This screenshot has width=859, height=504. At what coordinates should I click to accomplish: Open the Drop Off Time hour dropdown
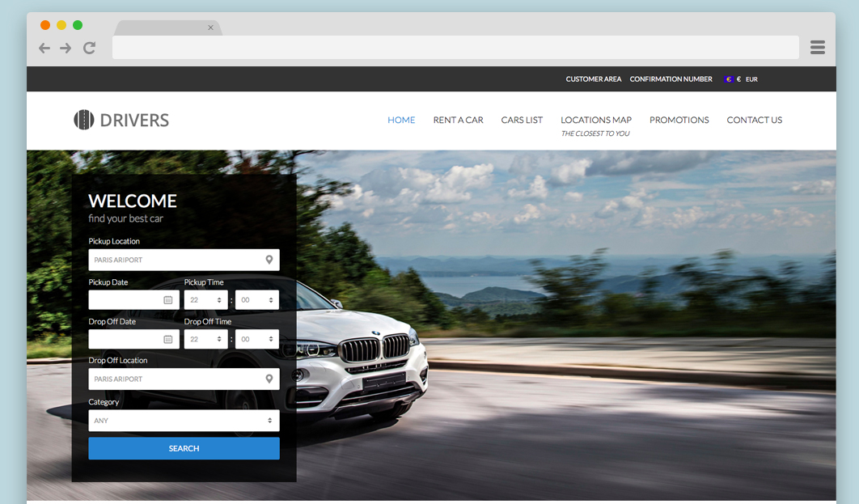pos(205,340)
